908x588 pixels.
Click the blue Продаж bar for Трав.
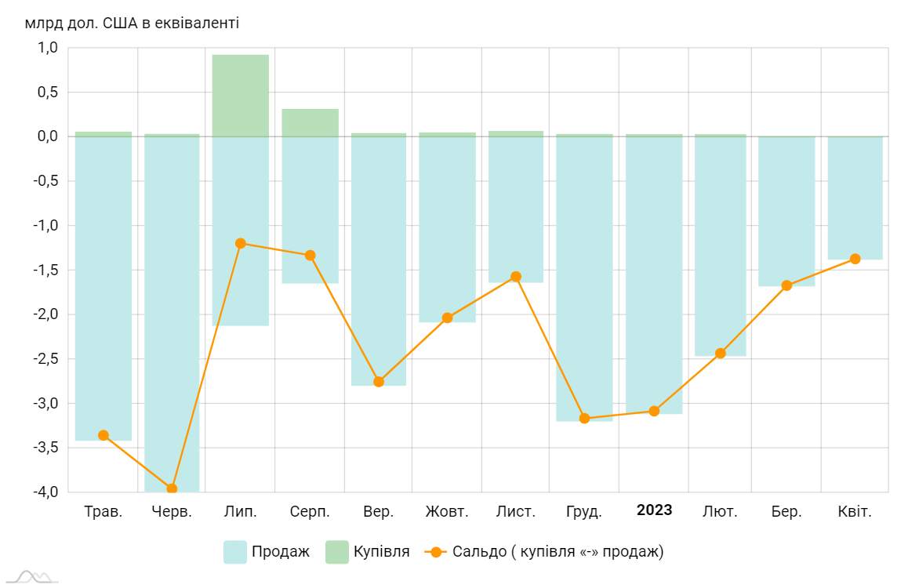point(104,289)
